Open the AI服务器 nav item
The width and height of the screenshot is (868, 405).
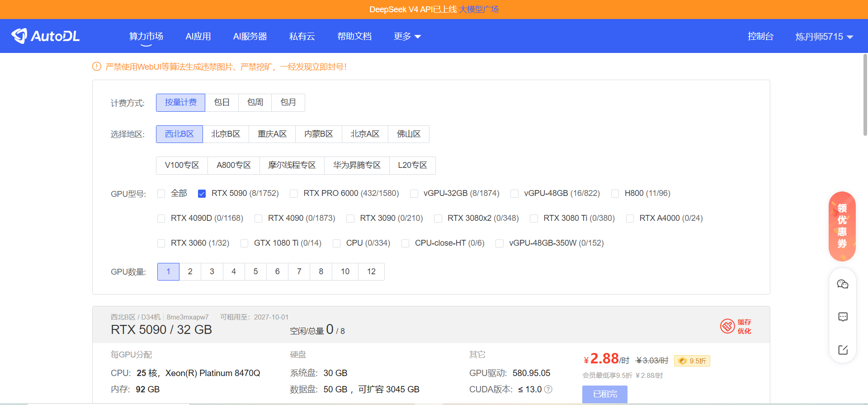(250, 36)
